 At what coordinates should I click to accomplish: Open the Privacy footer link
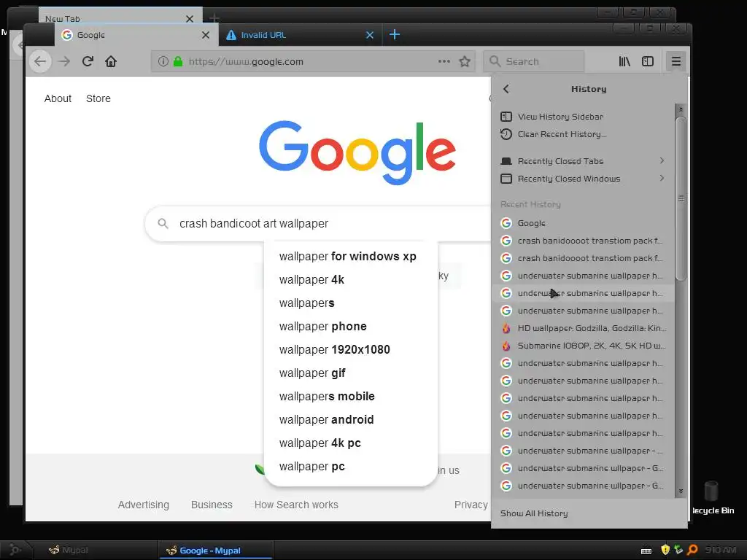pyautogui.click(x=471, y=505)
